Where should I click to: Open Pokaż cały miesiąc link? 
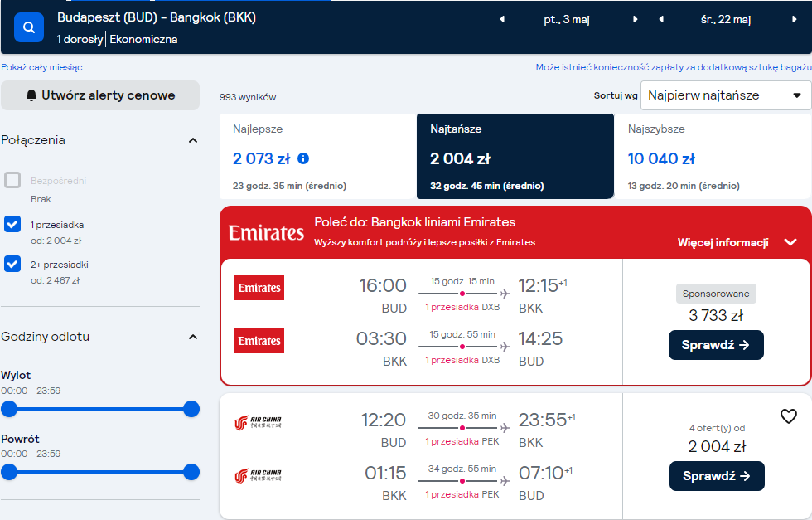point(41,67)
